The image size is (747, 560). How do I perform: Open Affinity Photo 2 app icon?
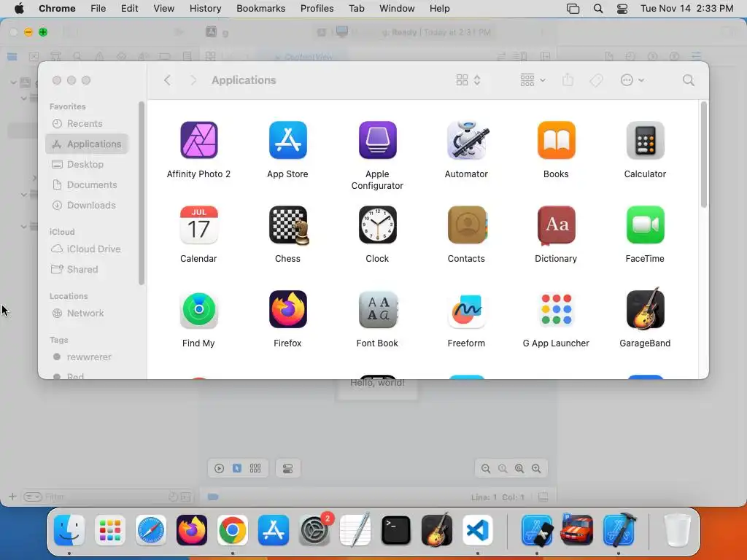198,140
